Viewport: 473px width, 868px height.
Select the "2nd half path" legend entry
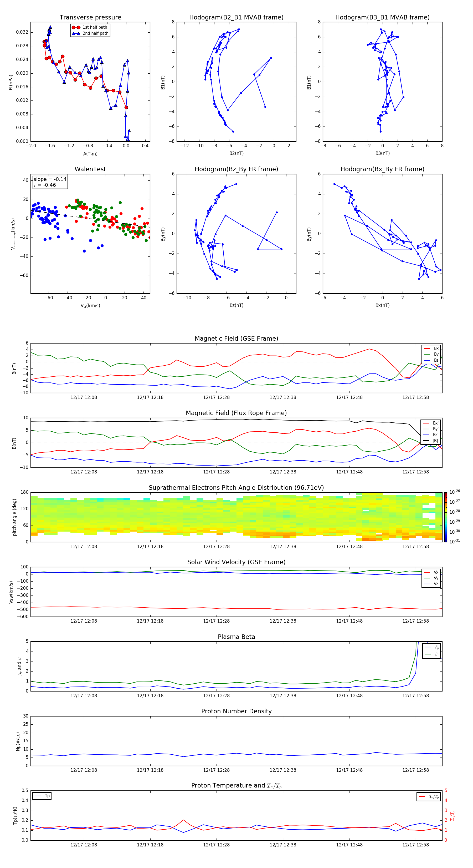(90, 33)
